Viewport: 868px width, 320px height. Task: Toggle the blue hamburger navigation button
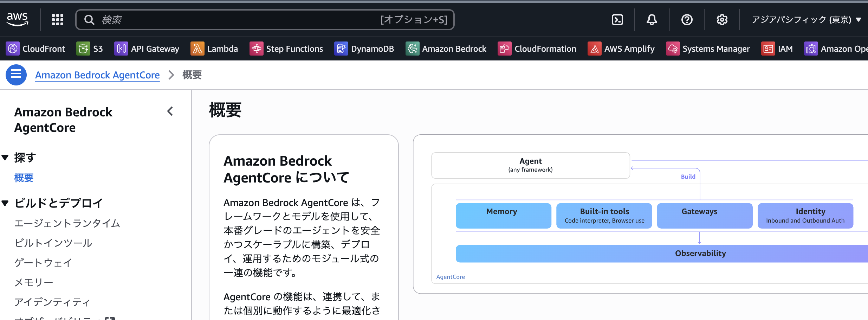point(16,75)
